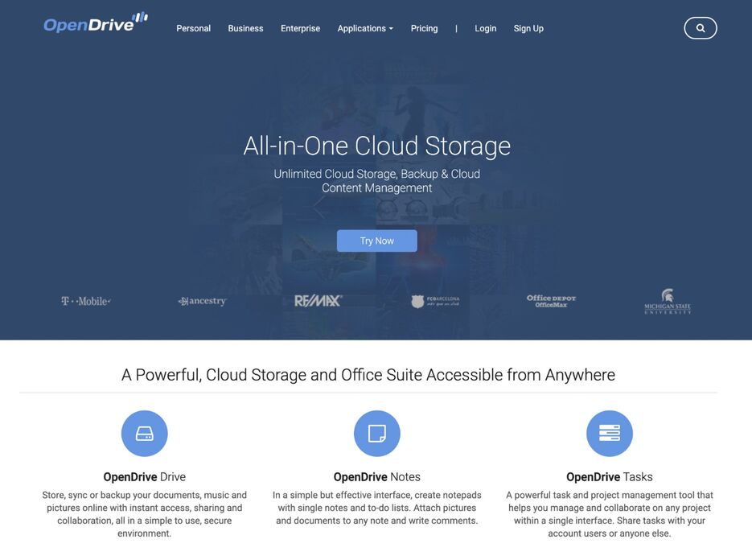Open the Pricing page
The image size is (752, 560).
424,28
